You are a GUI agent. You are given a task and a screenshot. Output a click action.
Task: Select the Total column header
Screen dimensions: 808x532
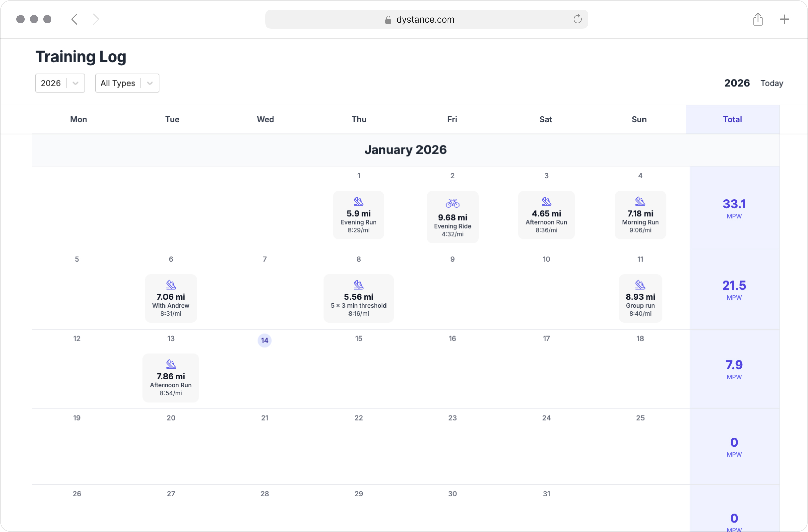(732, 119)
